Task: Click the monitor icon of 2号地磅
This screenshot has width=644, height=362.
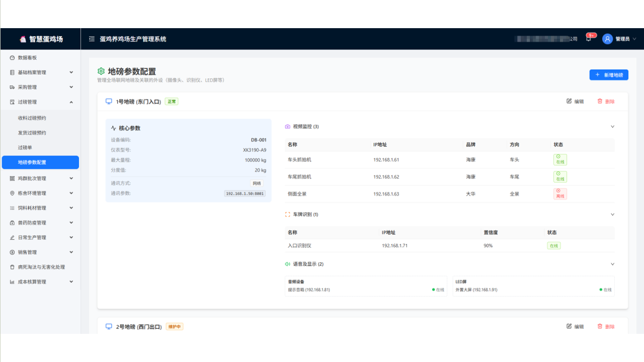Action: pyautogui.click(x=109, y=327)
